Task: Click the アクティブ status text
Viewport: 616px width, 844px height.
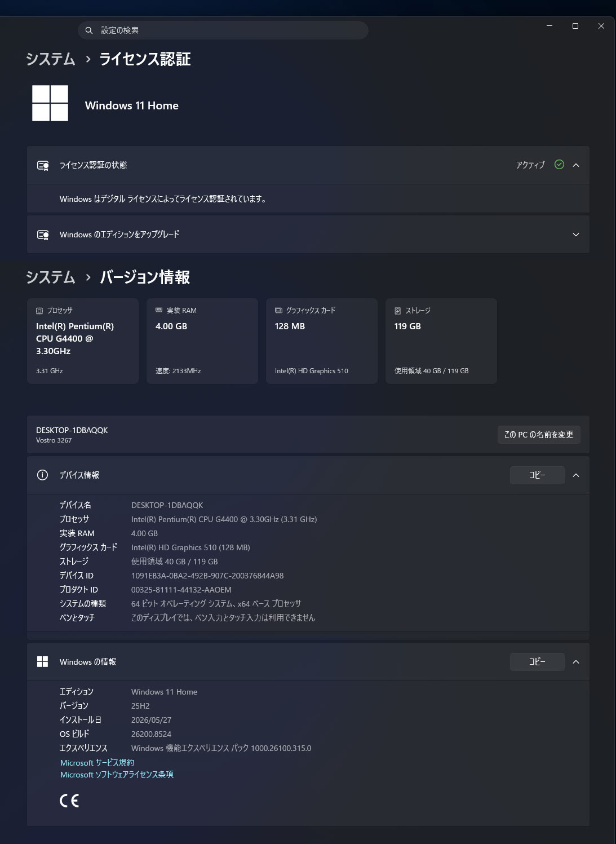Action: (530, 165)
